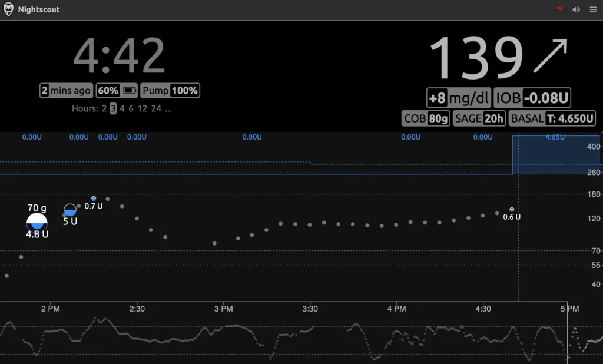Mute alarms with the speaker icon
603x364 pixels.
[576, 9]
